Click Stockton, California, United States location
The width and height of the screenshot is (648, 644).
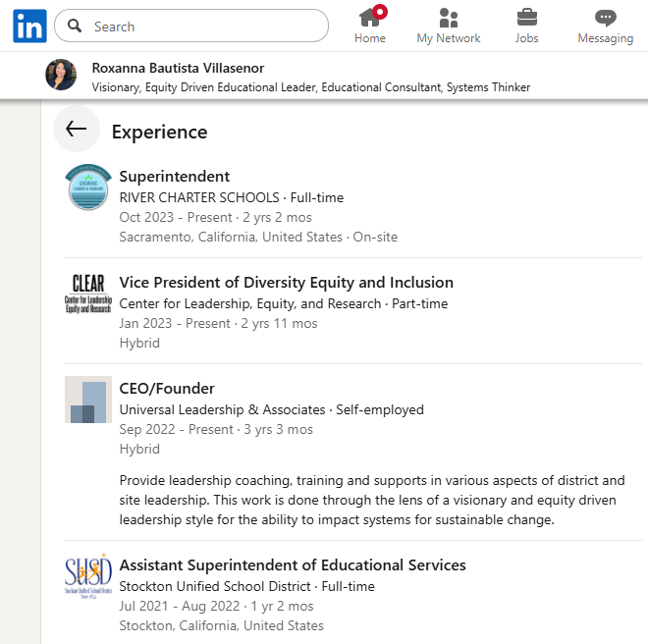coord(222,625)
